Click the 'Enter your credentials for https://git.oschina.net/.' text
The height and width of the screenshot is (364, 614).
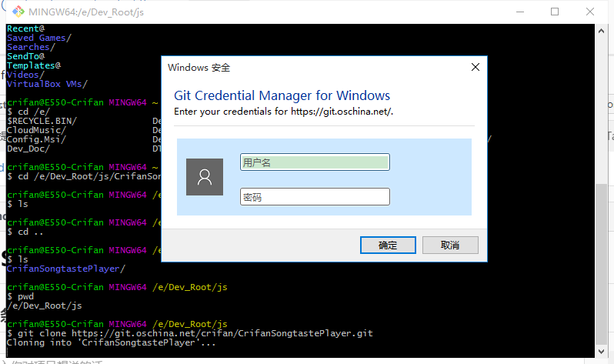pos(283,112)
